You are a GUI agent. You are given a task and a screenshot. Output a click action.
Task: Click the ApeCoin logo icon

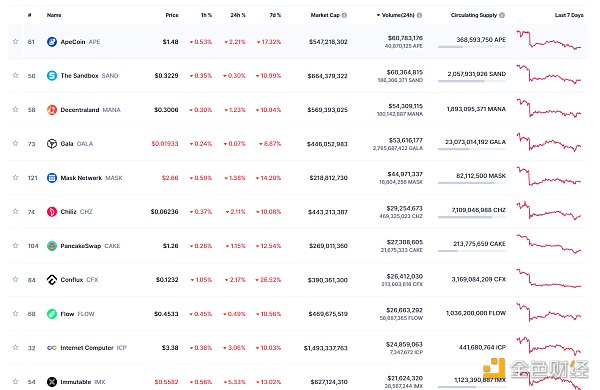coord(52,42)
